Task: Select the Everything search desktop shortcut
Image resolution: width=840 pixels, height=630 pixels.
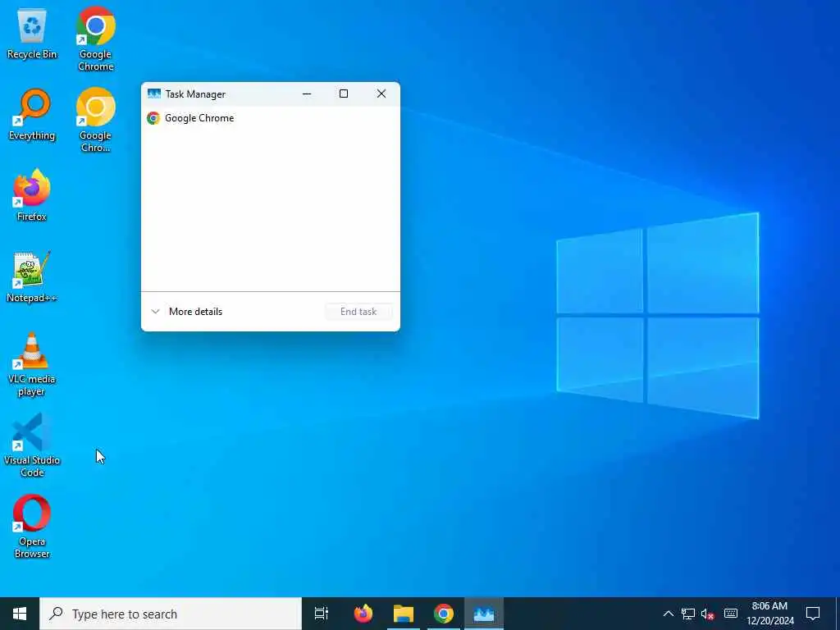Action: [x=32, y=115]
